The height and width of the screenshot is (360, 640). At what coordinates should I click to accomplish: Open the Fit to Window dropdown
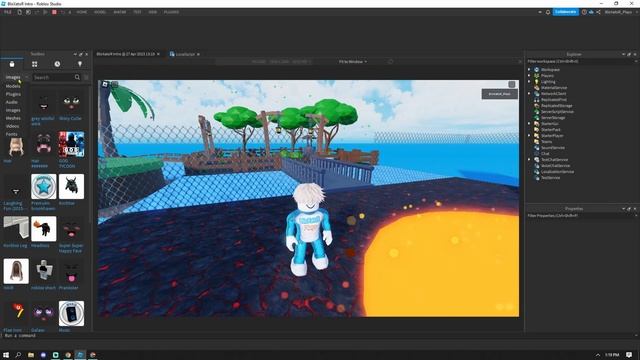(352, 62)
